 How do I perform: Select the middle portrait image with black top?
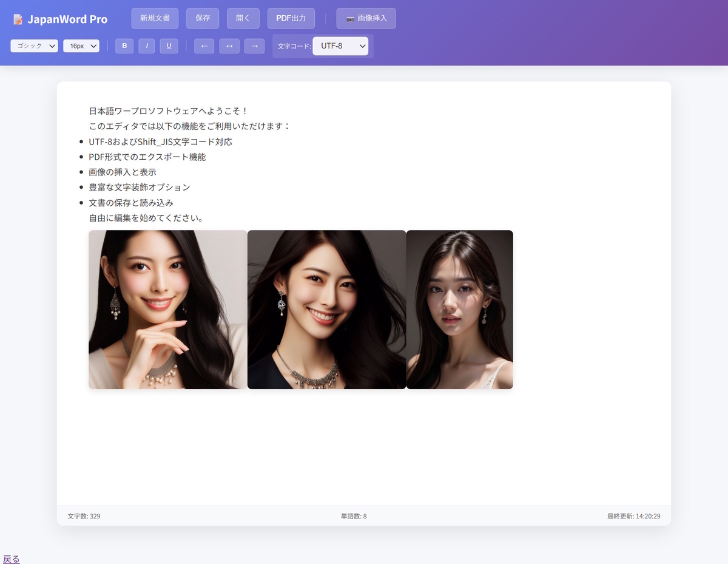327,310
